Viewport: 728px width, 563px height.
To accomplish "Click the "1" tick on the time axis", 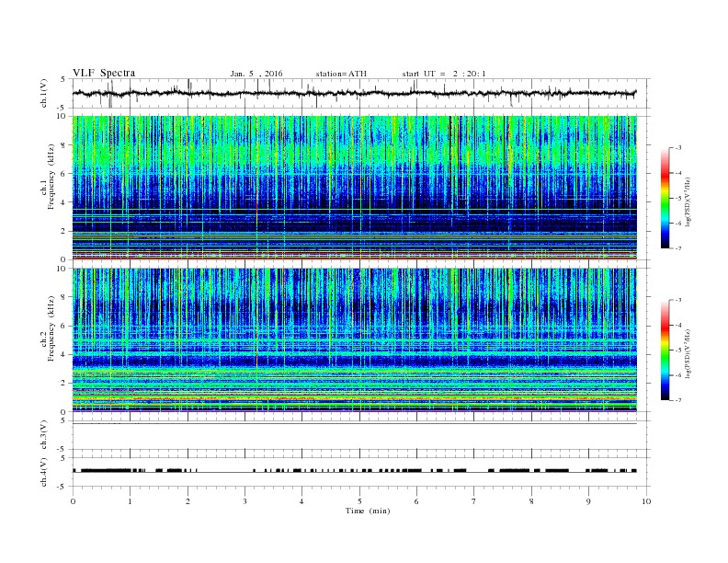I will (130, 501).
